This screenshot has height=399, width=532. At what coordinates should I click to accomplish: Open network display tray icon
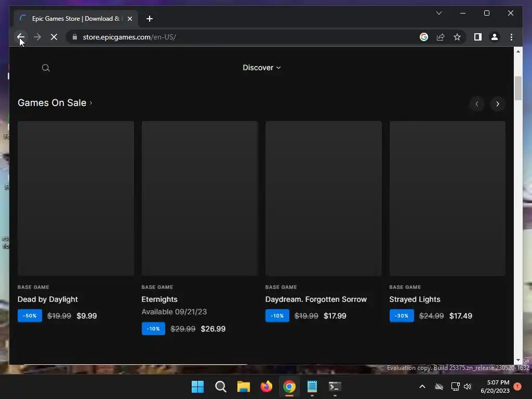(x=455, y=387)
